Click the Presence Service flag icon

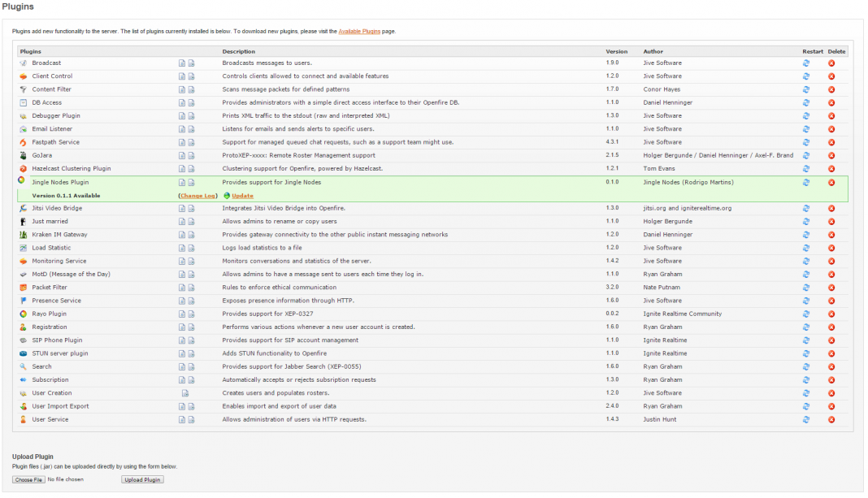pyautogui.click(x=23, y=301)
